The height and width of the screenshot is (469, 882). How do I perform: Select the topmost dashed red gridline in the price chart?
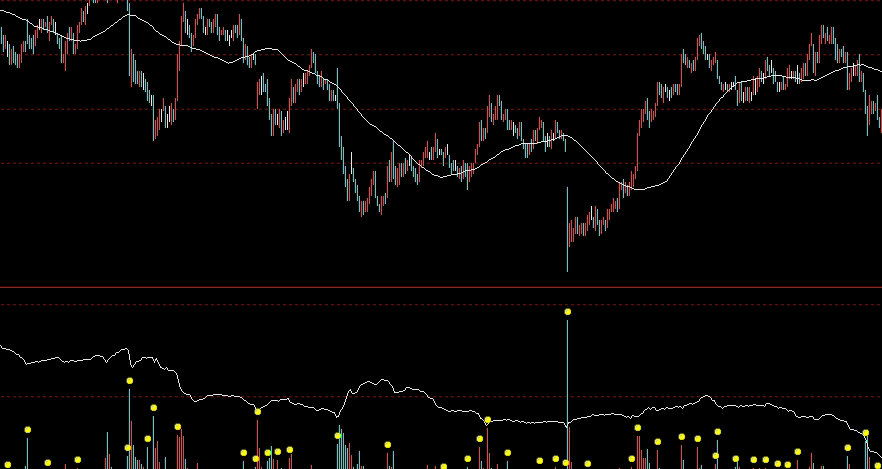(x=440, y=2)
